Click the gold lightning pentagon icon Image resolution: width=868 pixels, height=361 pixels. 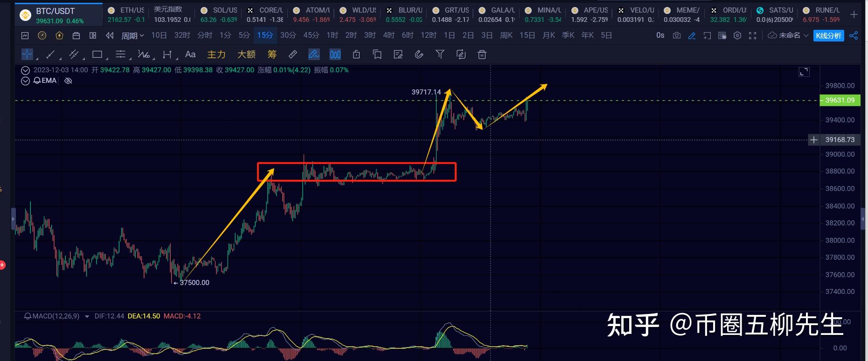point(59,35)
